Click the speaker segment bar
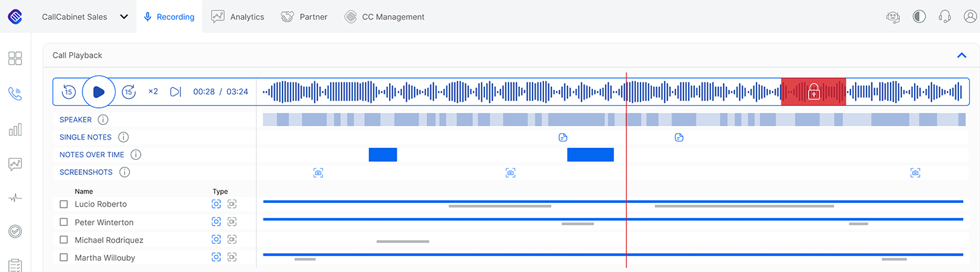The width and height of the screenshot is (980, 272). click(614, 119)
